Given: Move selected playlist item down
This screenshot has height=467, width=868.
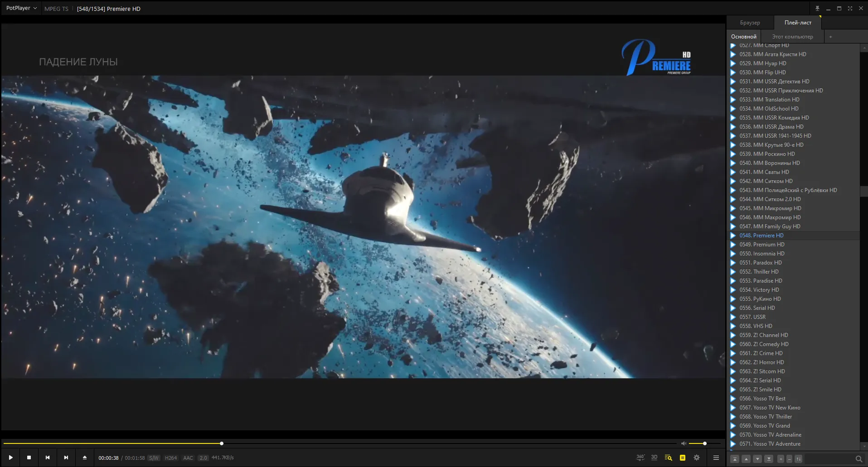Looking at the screenshot, I should pyautogui.click(x=757, y=459).
